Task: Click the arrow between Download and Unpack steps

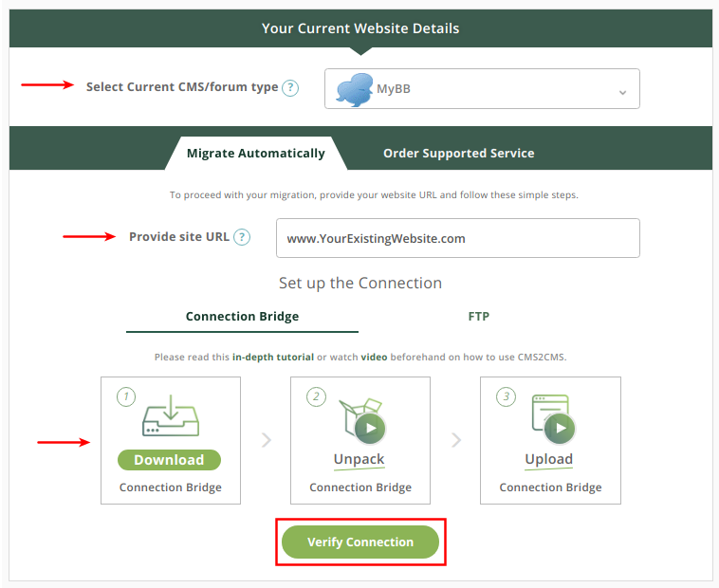Action: (x=266, y=440)
